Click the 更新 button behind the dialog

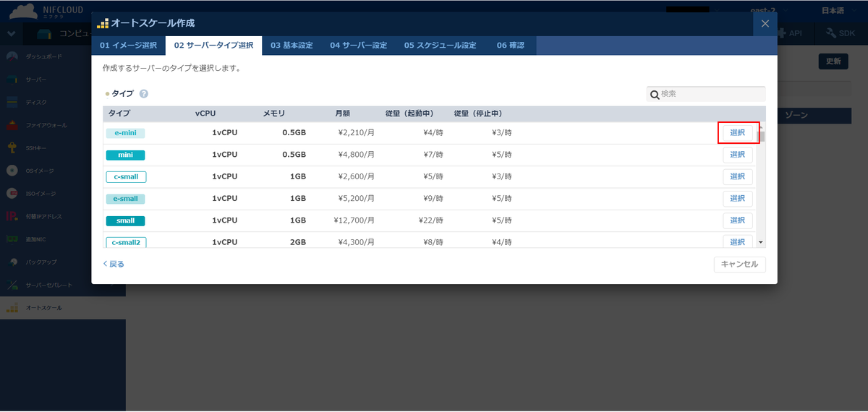(x=834, y=61)
